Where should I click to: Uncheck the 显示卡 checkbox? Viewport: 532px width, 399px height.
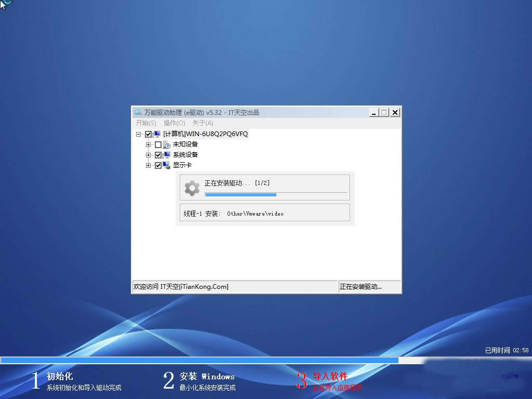coord(158,166)
